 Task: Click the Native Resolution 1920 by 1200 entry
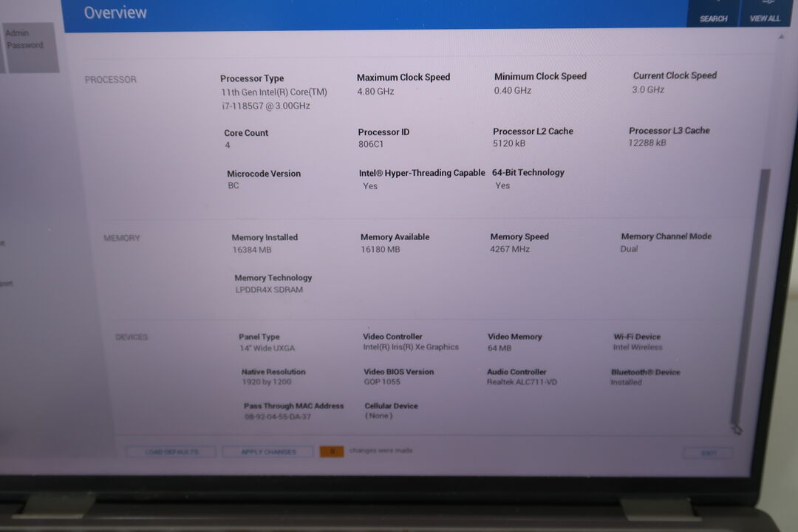tap(267, 382)
